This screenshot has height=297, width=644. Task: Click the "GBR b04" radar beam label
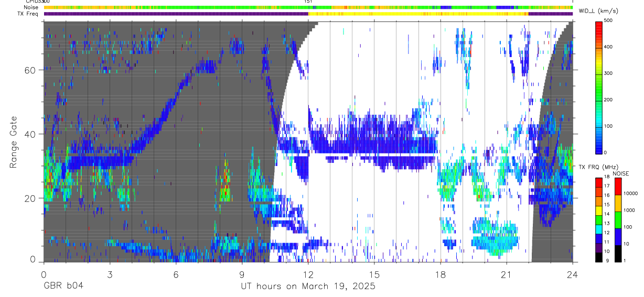[63, 287]
